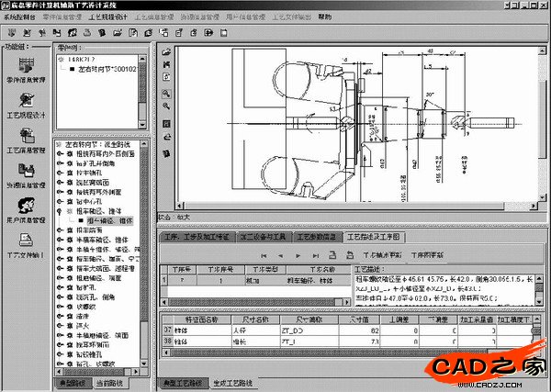Click last-record navigation arrow
The width and height of the screenshot is (551, 392).
(317, 255)
